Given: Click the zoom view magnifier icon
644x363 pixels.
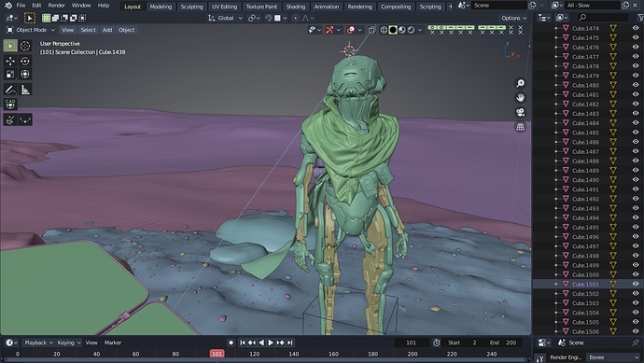Looking at the screenshot, I should coord(520,83).
